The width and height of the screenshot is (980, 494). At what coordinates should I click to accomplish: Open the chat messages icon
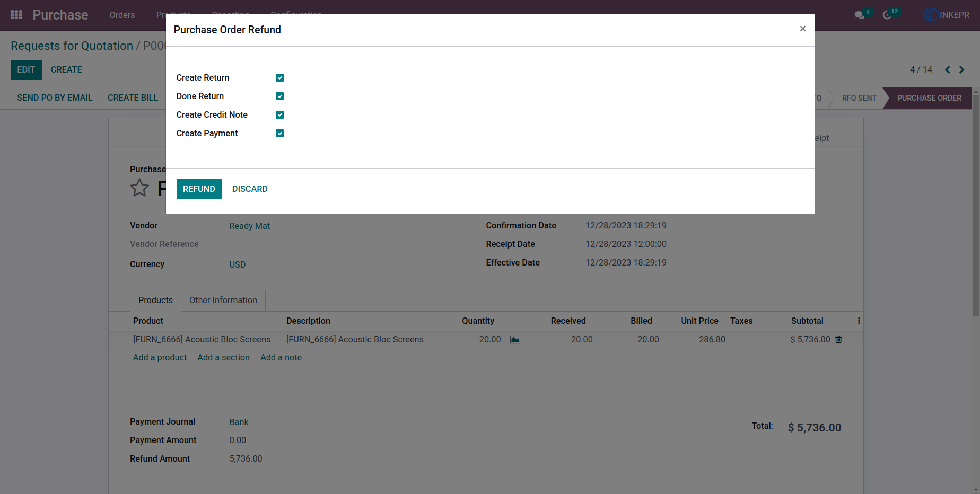coord(860,15)
